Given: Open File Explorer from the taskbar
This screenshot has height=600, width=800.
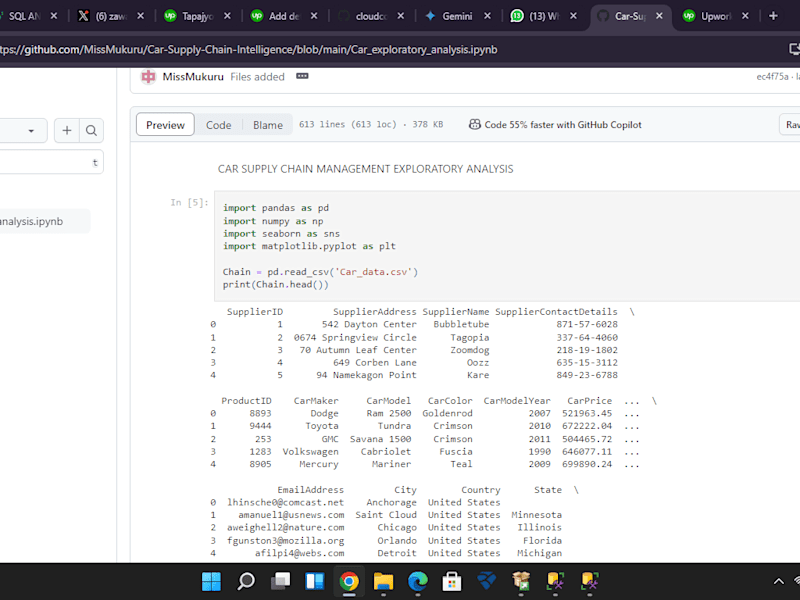Looking at the screenshot, I should (383, 581).
